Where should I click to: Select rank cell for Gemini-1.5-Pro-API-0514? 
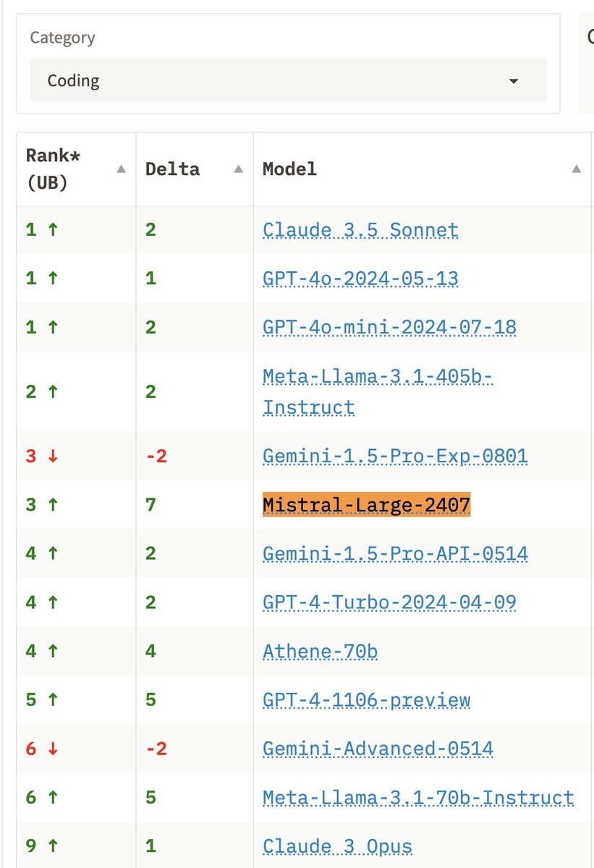[x=76, y=554]
